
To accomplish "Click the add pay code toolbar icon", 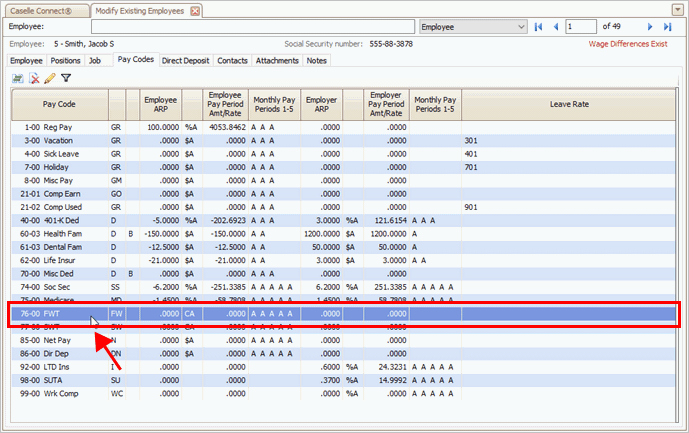I will [x=18, y=77].
